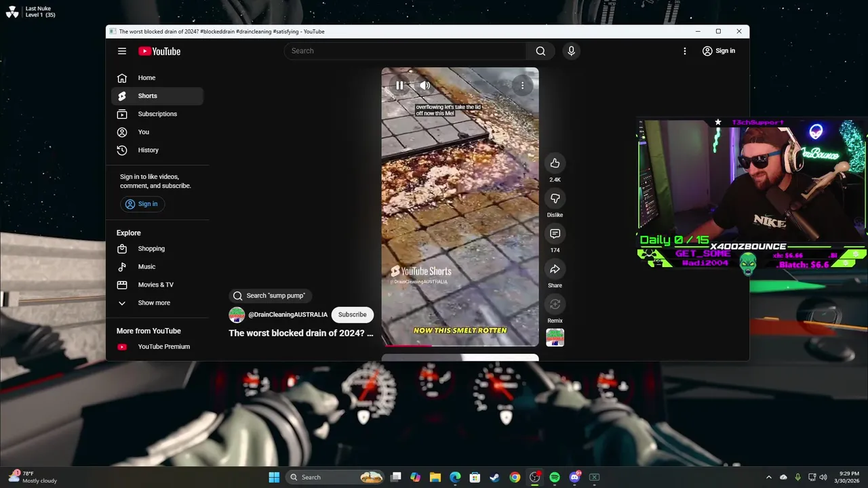Start voice search with microphone icon
This screenshot has width=868, height=488.
tap(571, 51)
